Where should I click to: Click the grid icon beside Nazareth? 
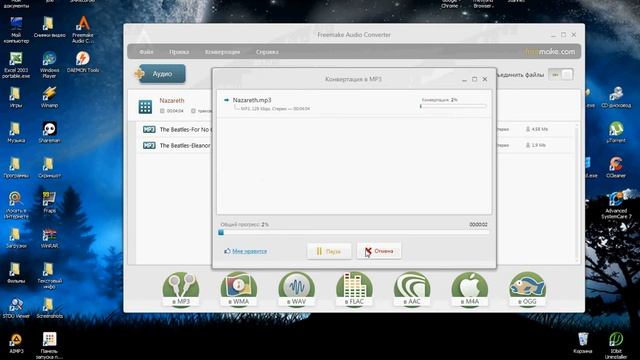[145, 107]
